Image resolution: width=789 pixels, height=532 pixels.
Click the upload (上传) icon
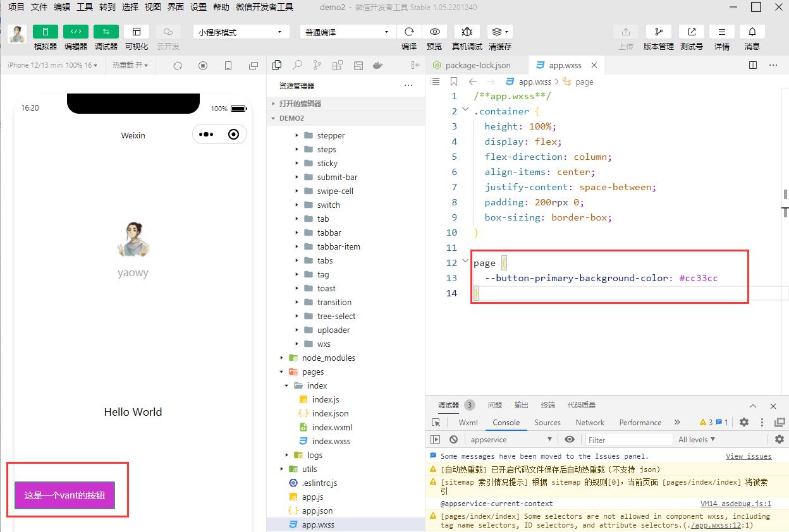point(626,32)
